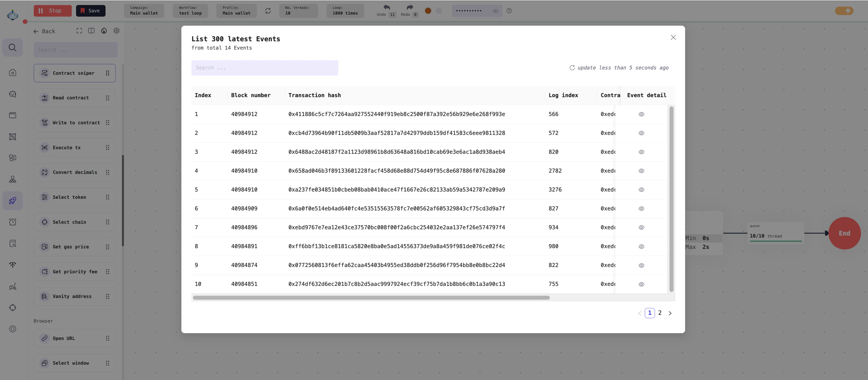Image resolution: width=868 pixels, height=380 pixels.
Task: Click the gear icon next to Back
Action: pos(116,31)
